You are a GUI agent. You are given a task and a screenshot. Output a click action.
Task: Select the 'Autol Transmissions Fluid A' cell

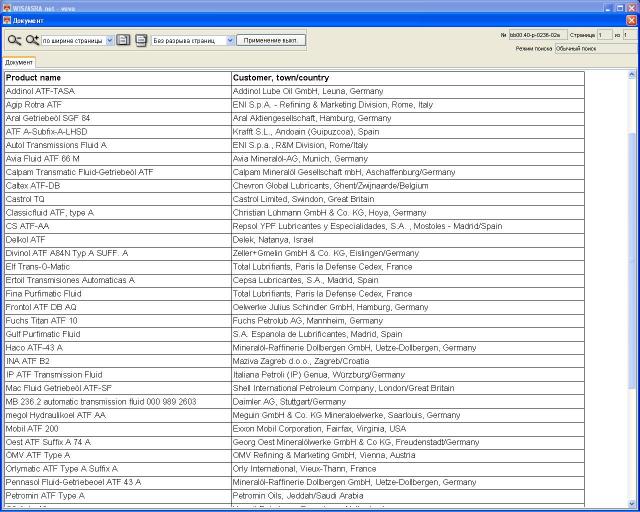click(x=118, y=145)
